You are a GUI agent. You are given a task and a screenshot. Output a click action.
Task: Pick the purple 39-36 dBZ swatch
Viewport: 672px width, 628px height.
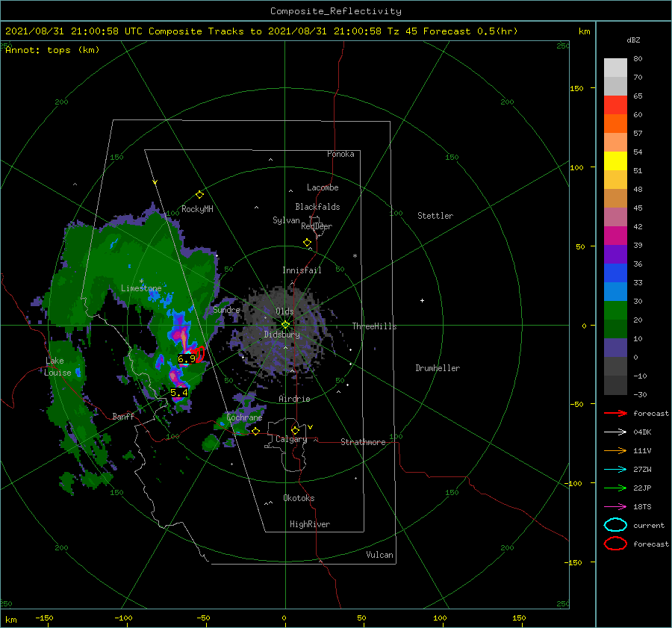pyautogui.click(x=615, y=255)
